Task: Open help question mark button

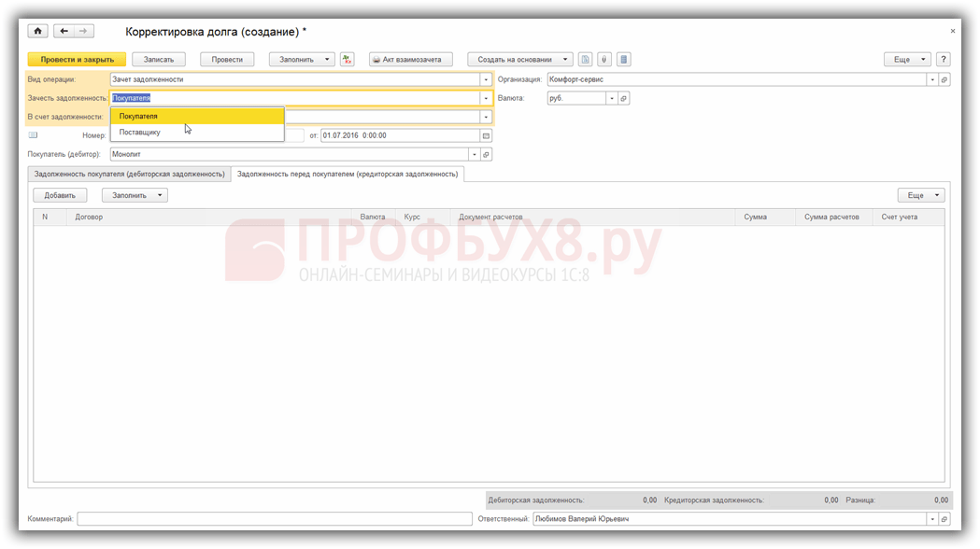Action: (944, 60)
